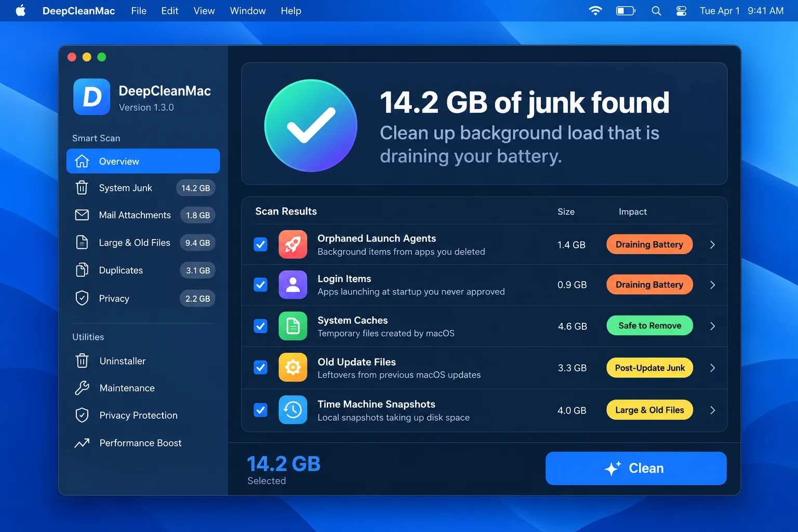Click the Size column header
The width and height of the screenshot is (798, 532).
[566, 211]
